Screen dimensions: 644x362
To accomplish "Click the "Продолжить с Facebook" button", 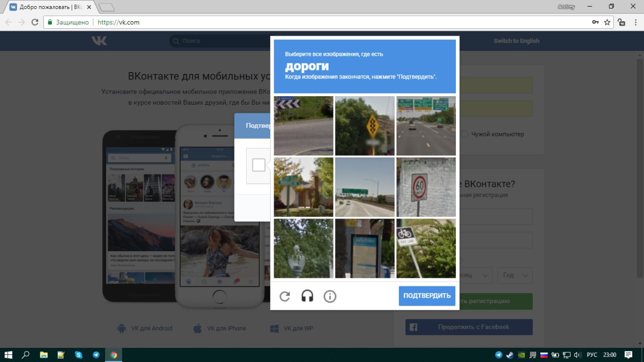I will (469, 327).
